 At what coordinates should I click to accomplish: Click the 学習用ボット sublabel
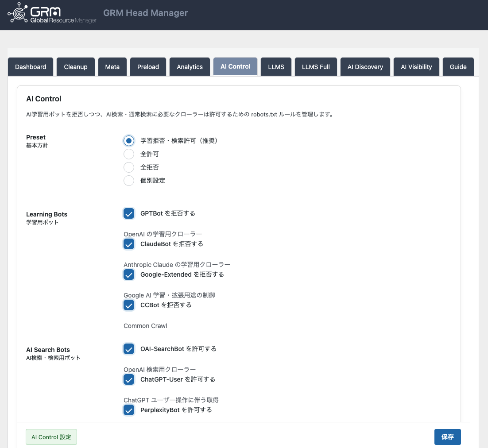click(43, 222)
